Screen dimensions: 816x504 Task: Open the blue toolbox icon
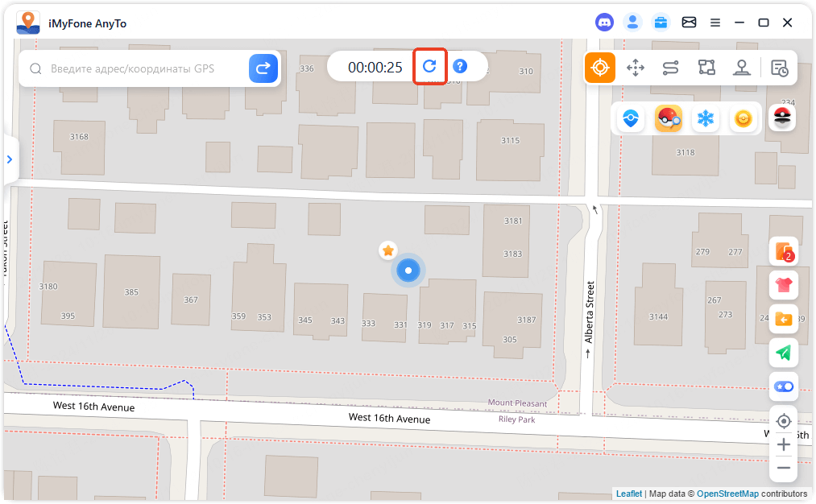pos(661,23)
